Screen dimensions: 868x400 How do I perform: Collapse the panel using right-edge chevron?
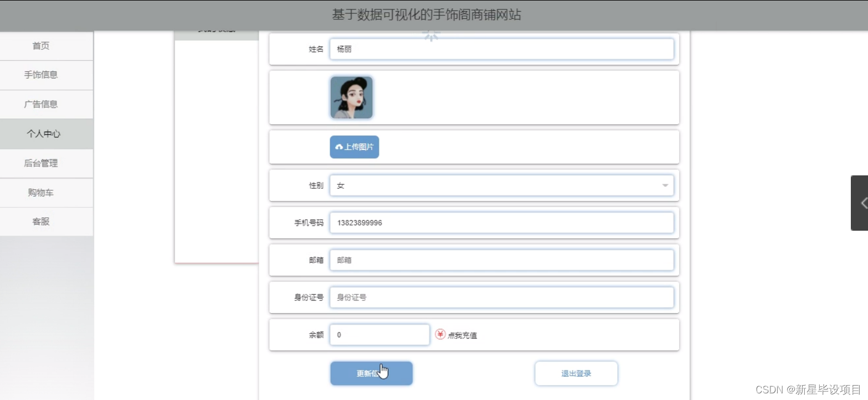[862, 202]
